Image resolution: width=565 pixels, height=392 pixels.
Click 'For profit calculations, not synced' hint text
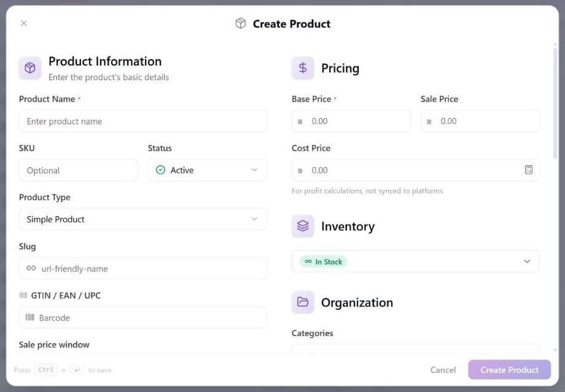coord(367,190)
